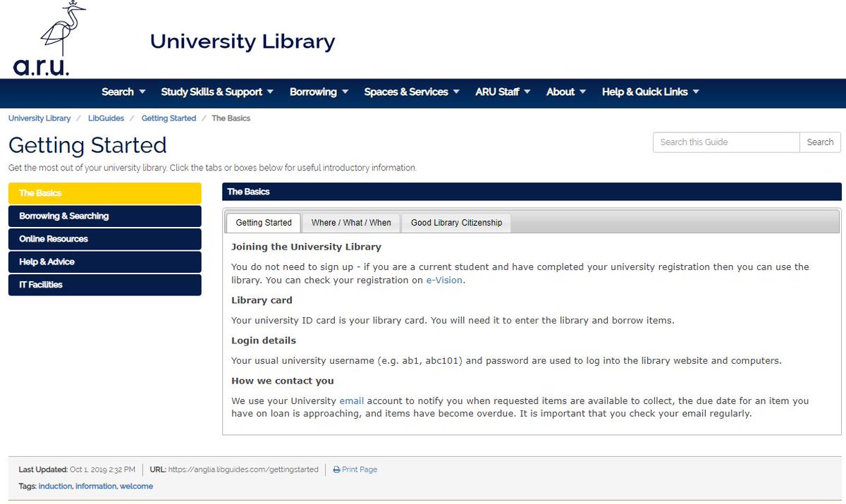This screenshot has width=846, height=504.
Task: Click the Search this Guide field
Action: click(x=726, y=142)
